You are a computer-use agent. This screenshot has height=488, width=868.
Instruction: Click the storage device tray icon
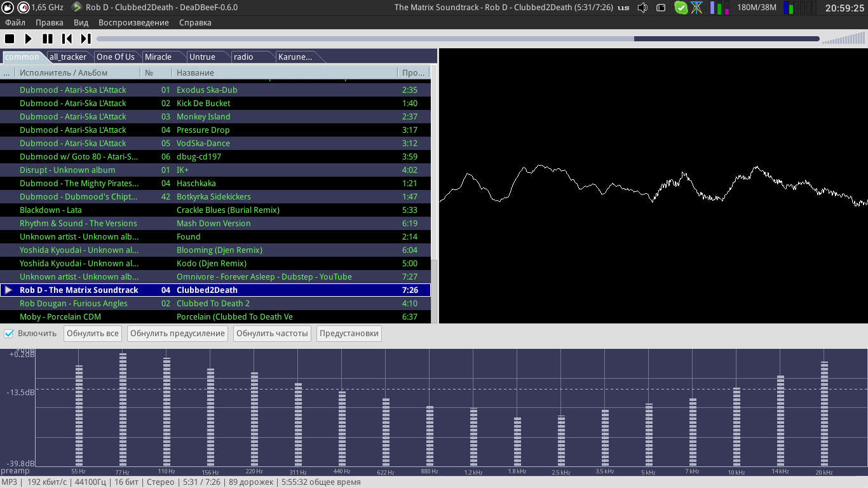click(661, 8)
